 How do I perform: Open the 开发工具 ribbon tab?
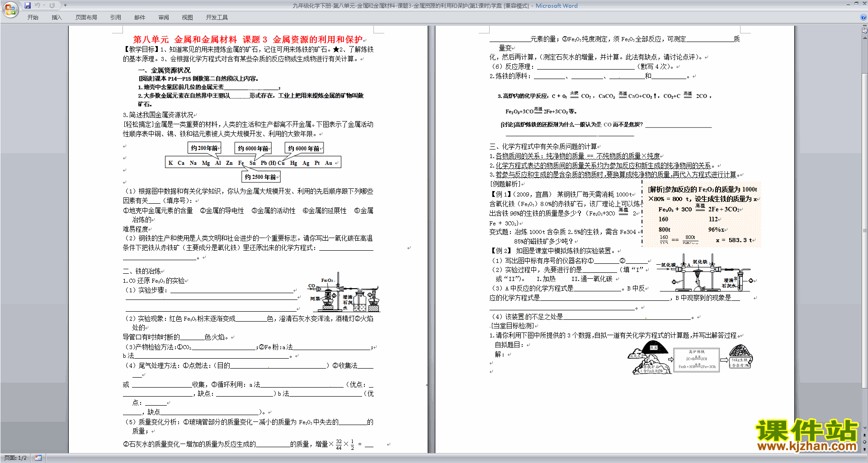pos(217,18)
